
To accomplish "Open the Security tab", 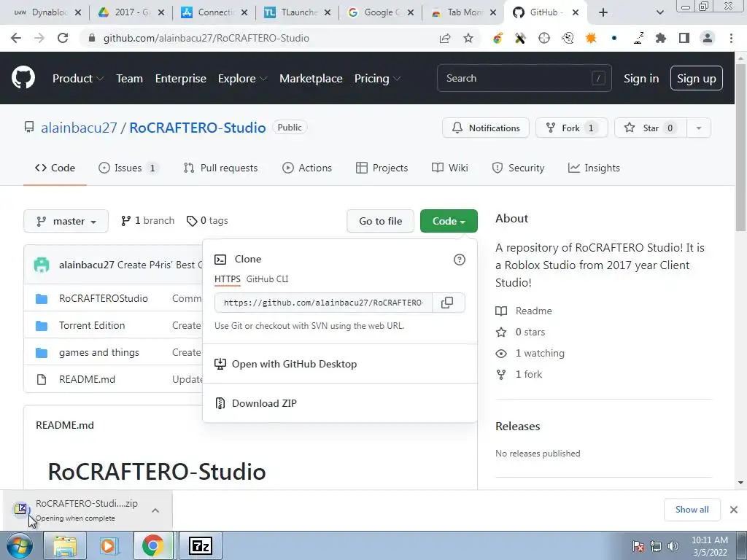I will tap(518, 168).
